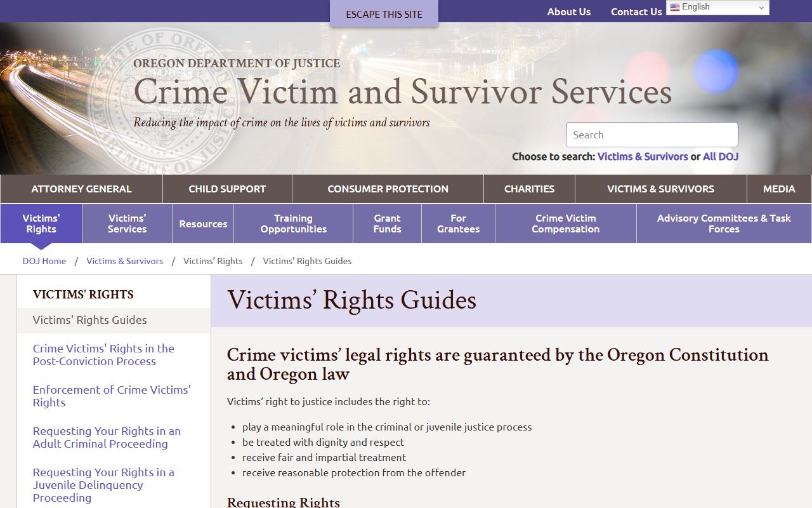Image resolution: width=812 pixels, height=508 pixels.
Task: Click 'receive fair and impartial treatment' bullet
Action: 324,457
